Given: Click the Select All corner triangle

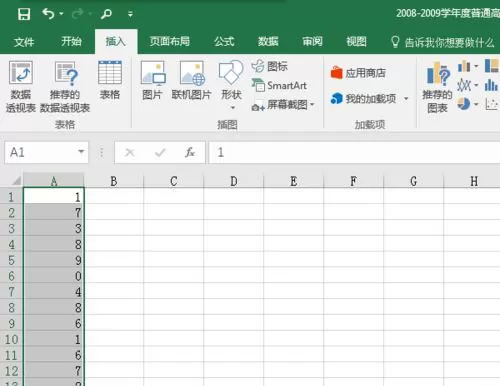Looking at the screenshot, I should [15, 180].
